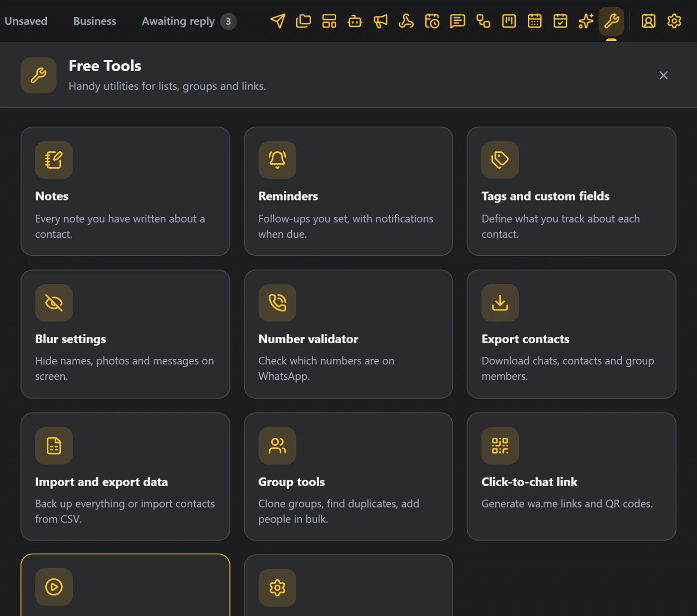The image size is (697, 616).
Task: Click the paper plane send icon
Action: 278,21
